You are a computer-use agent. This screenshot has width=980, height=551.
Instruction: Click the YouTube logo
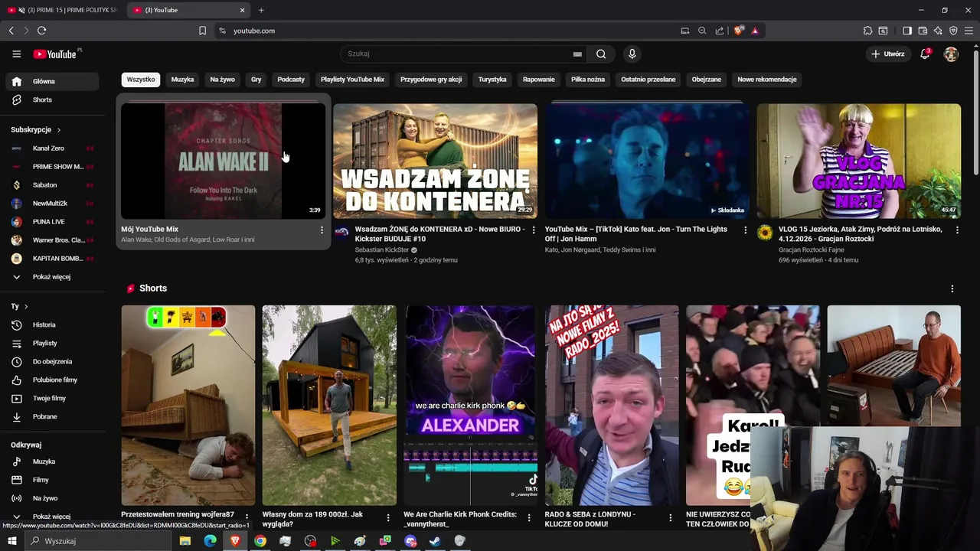(x=56, y=54)
